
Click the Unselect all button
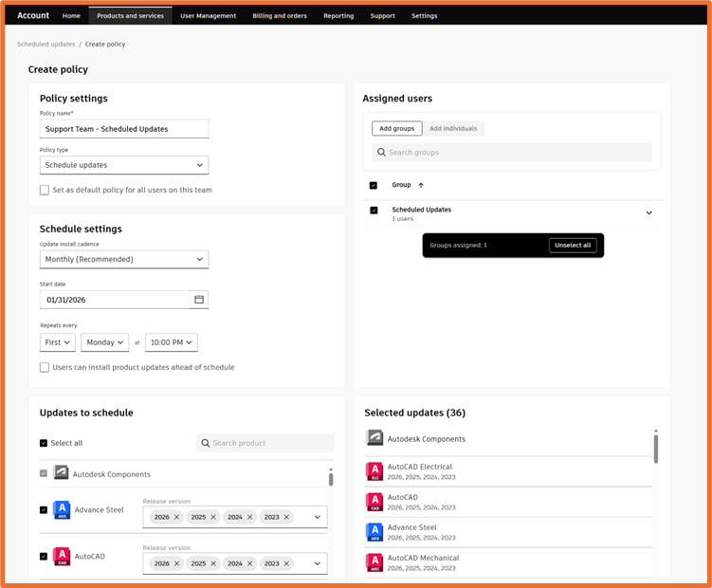coord(572,246)
